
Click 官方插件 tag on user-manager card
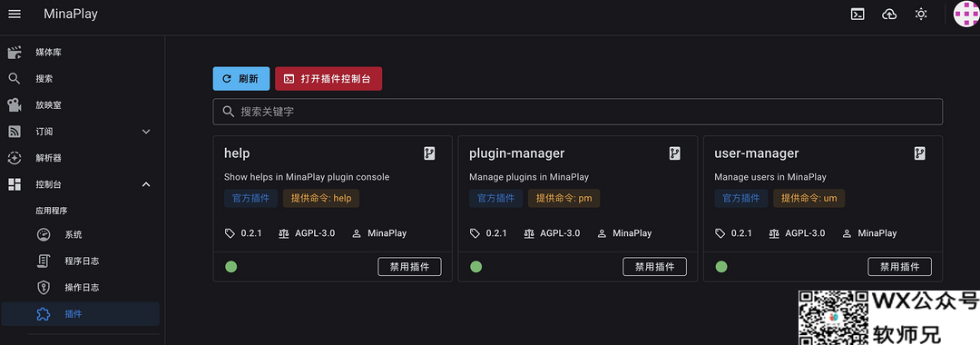[x=741, y=199]
